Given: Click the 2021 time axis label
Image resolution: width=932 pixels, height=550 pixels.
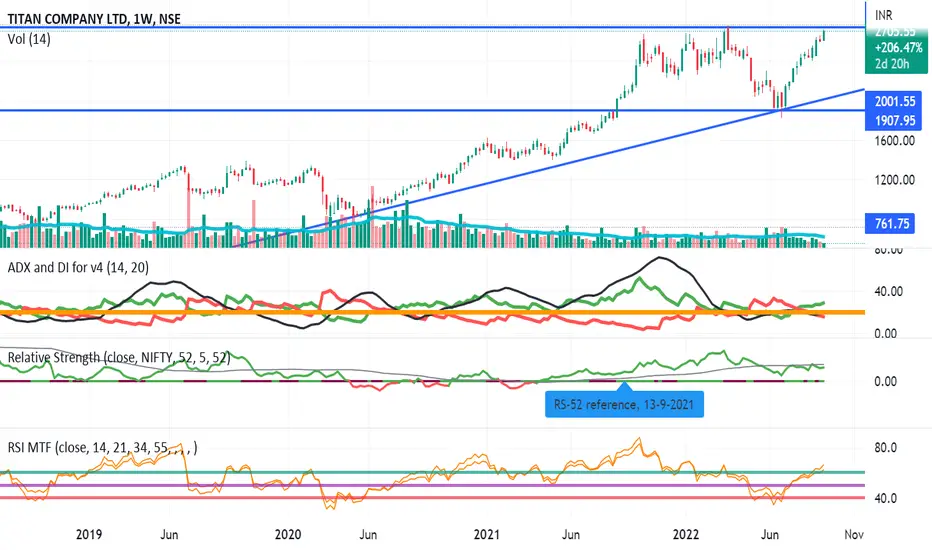Looking at the screenshot, I should coord(486,534).
